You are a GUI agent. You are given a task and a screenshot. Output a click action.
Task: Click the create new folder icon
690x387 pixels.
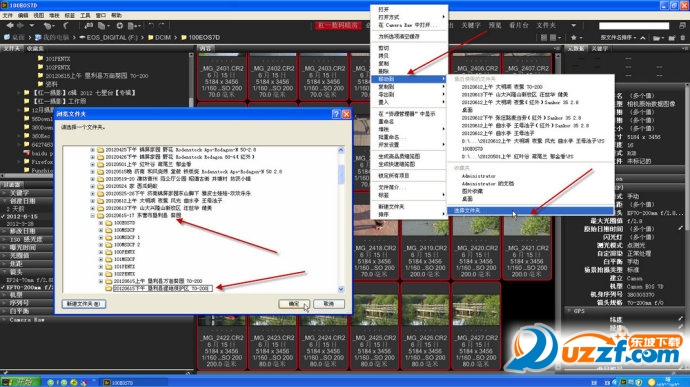[x=672, y=38]
